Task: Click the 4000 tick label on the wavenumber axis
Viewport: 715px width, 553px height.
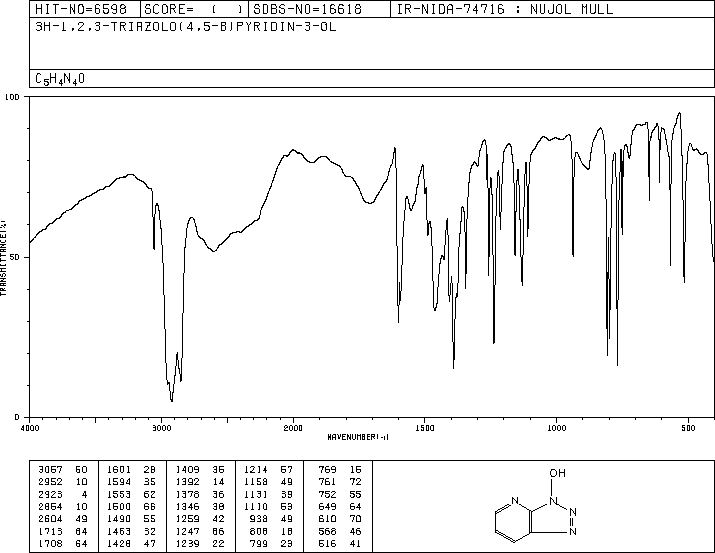Action: 30,428
